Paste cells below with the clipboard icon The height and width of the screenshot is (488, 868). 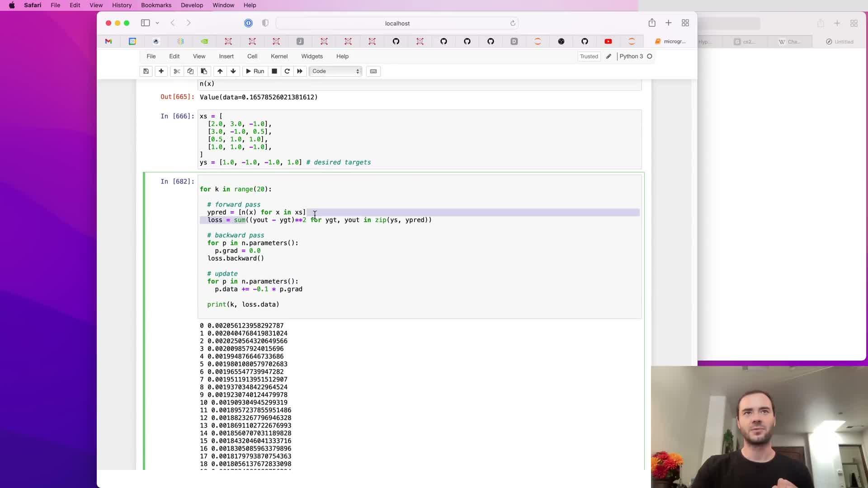coord(204,71)
